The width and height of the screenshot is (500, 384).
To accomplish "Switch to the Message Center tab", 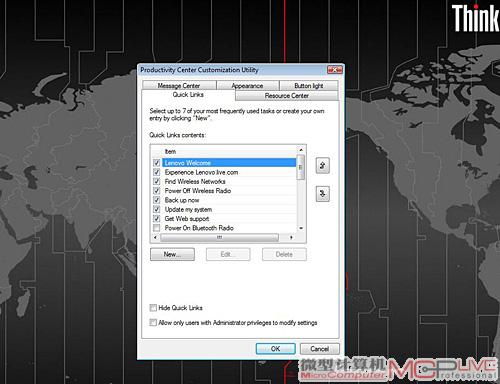I will [179, 86].
